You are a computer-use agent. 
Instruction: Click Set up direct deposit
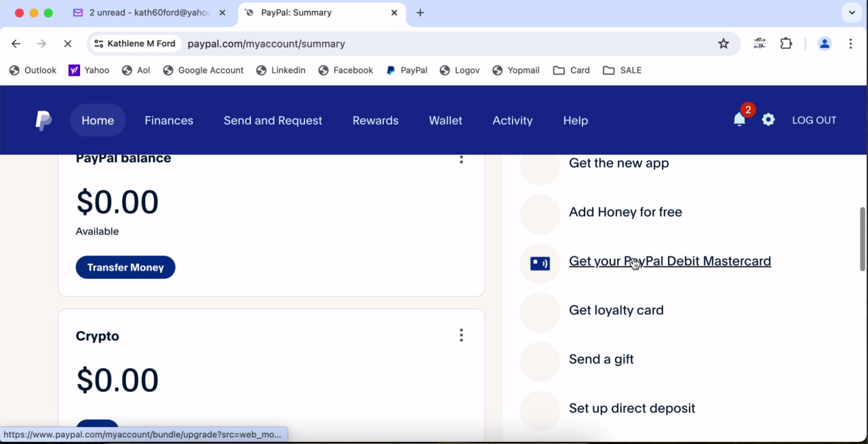click(x=632, y=408)
